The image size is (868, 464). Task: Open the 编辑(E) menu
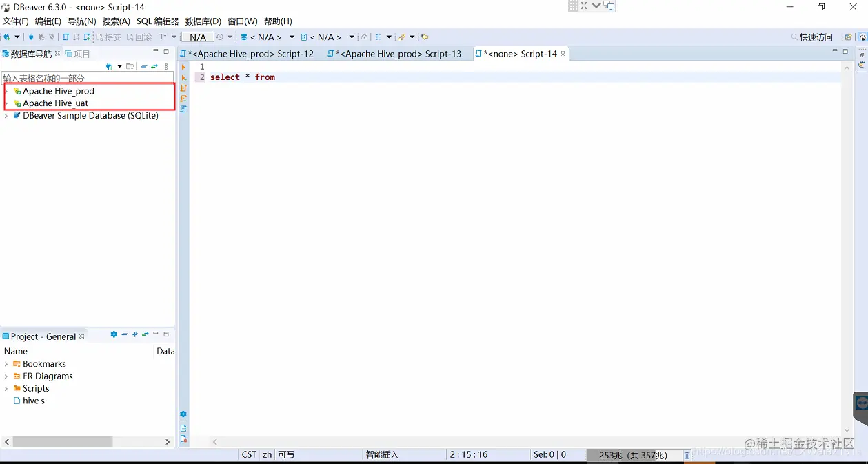click(48, 21)
